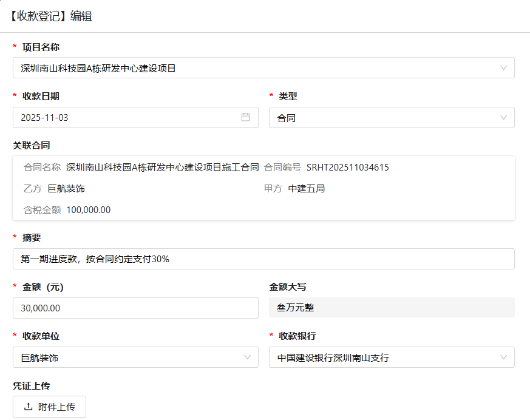Click the 金额大写 field showing 叁万元整

click(x=392, y=308)
